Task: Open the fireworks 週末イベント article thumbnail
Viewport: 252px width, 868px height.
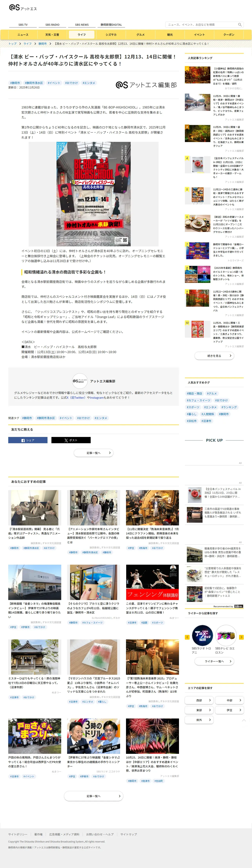Action: [x=152, y=736]
